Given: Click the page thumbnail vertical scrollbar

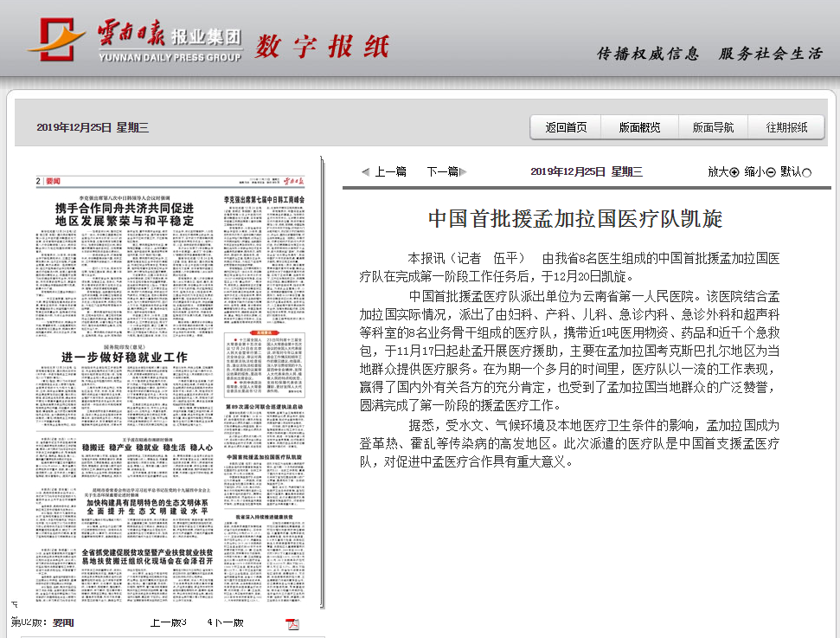Looking at the screenshot, I should (x=322, y=383).
